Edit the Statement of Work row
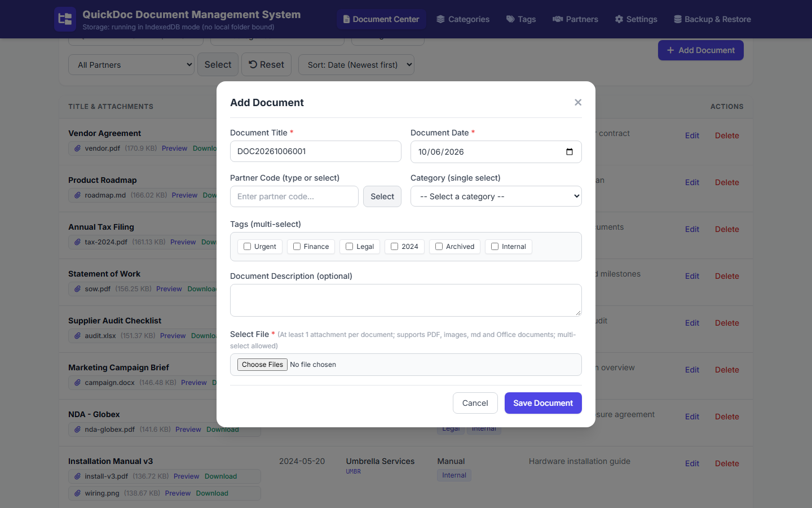Screen dimensions: 812x508 pyautogui.click(x=692, y=276)
